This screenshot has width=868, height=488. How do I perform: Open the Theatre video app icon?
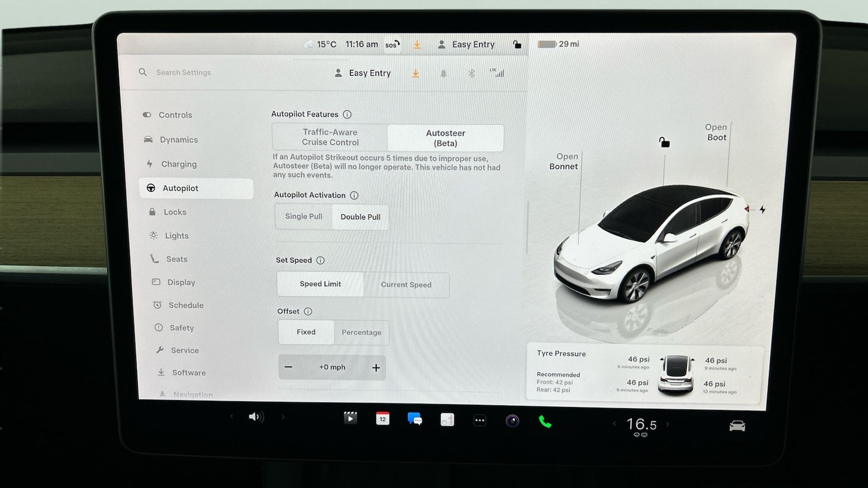click(350, 417)
